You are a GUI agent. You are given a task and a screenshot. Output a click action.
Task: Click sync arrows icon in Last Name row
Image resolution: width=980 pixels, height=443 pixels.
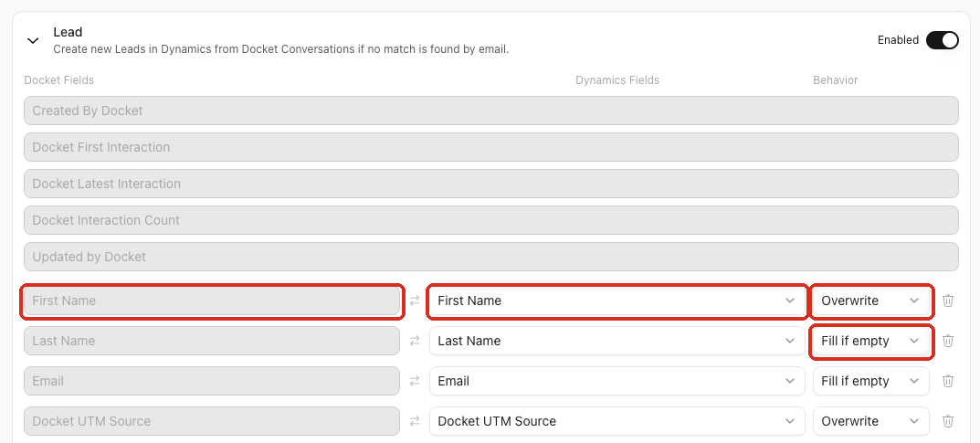tap(415, 341)
